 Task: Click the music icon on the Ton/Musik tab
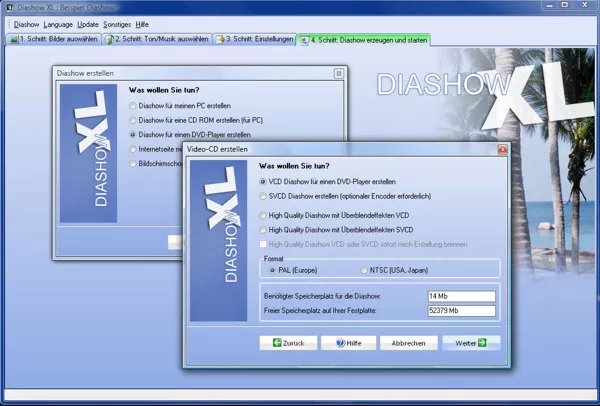coord(111,40)
